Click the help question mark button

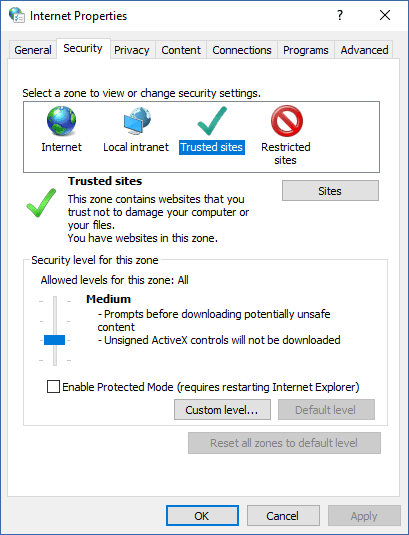(x=339, y=15)
